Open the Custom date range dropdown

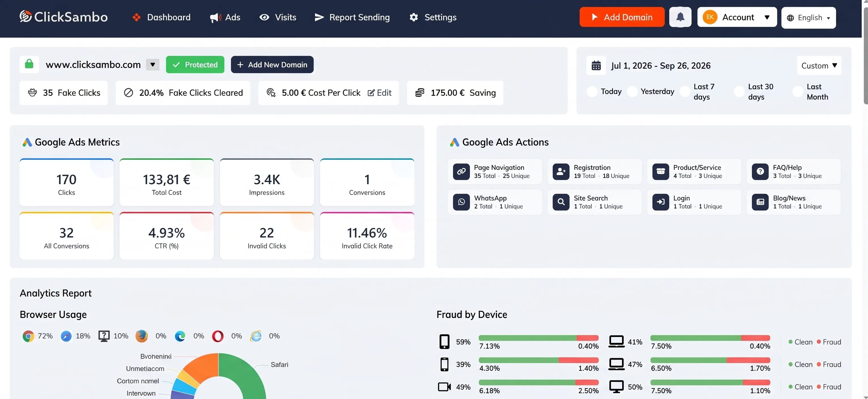pos(819,65)
